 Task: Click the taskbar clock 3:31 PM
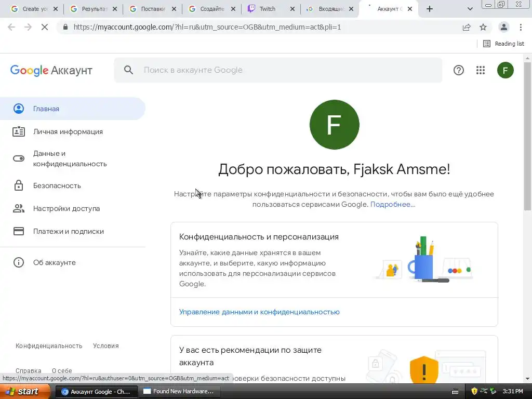513,391
